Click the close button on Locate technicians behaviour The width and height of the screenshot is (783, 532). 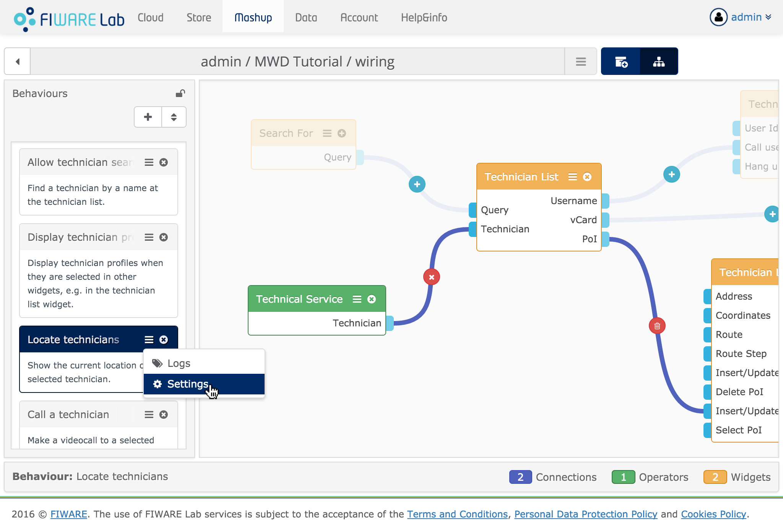coord(164,340)
